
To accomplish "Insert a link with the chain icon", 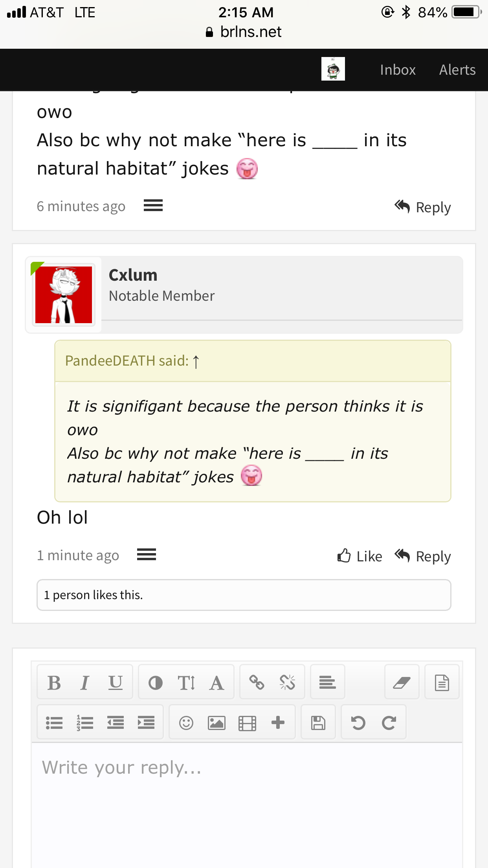I will pyautogui.click(x=257, y=682).
